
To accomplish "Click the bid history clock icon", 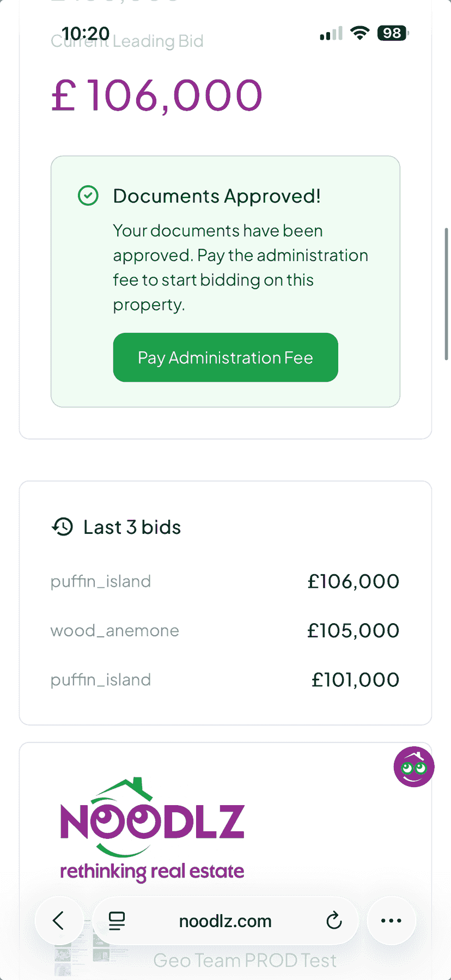I will [63, 527].
